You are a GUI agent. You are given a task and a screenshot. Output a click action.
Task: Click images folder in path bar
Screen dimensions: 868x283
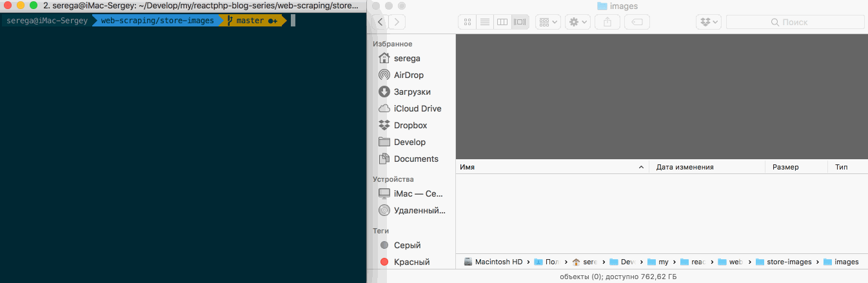point(841,262)
